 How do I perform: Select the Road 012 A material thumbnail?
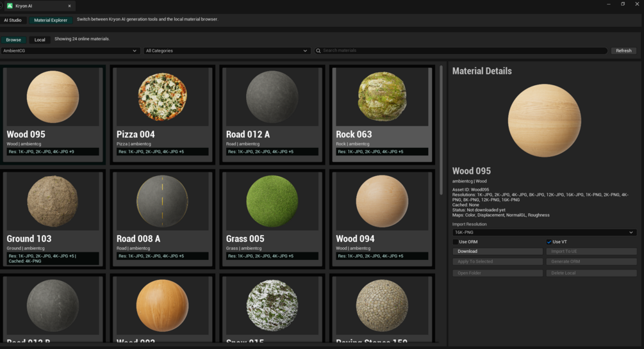pos(272,97)
